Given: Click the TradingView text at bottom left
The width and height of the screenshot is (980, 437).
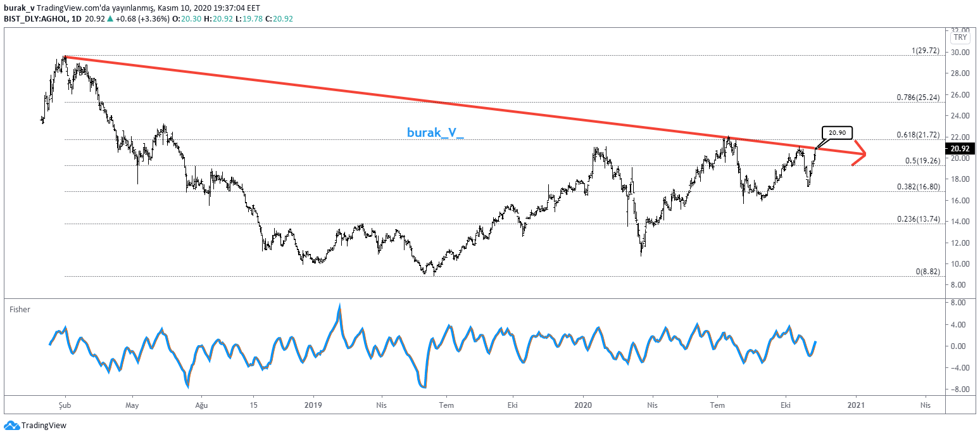Looking at the screenshot, I should pyautogui.click(x=44, y=426).
